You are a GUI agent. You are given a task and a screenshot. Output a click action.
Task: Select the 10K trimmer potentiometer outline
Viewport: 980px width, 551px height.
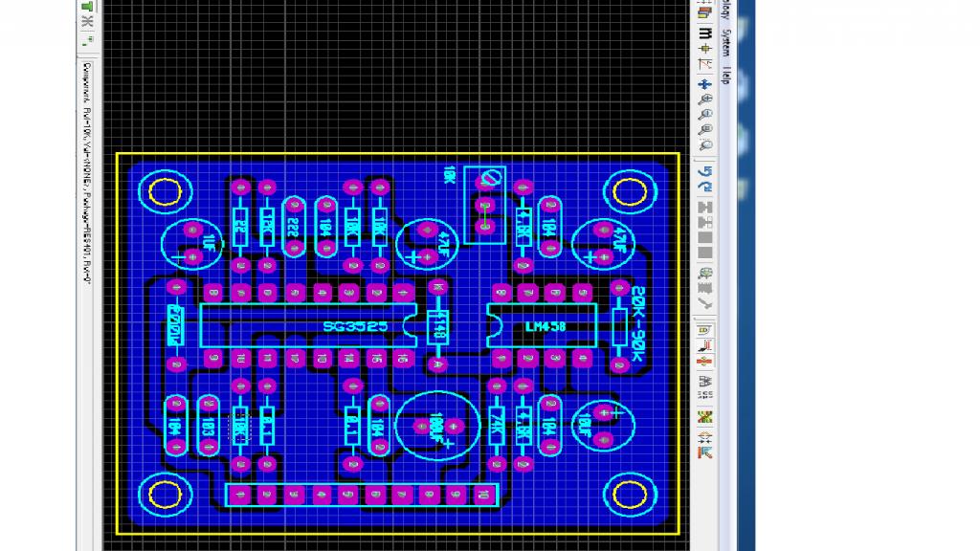point(485,205)
